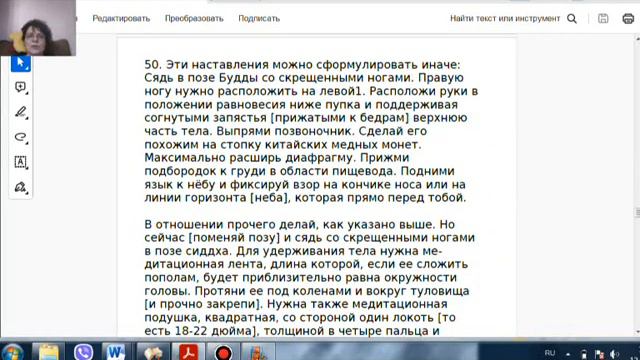Image resolution: width=640 pixels, height=360 pixels.
Task: Open the signature pen tool
Action: pyautogui.click(x=20, y=187)
